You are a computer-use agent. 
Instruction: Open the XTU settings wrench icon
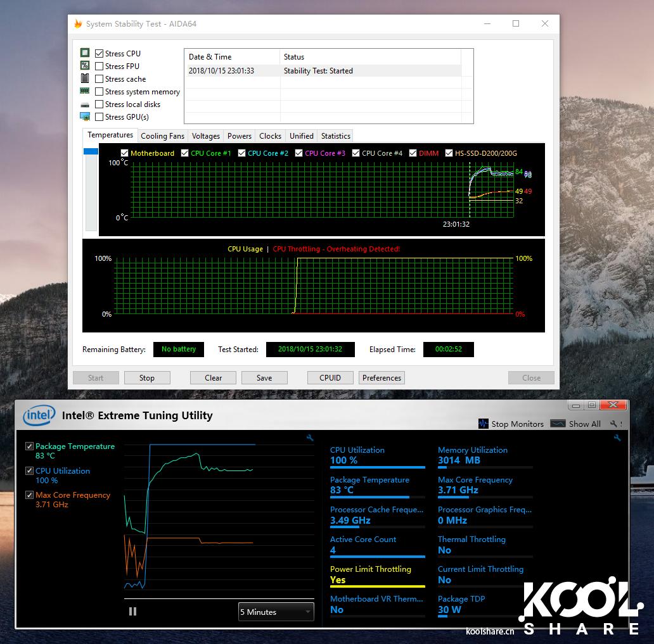coord(614,424)
